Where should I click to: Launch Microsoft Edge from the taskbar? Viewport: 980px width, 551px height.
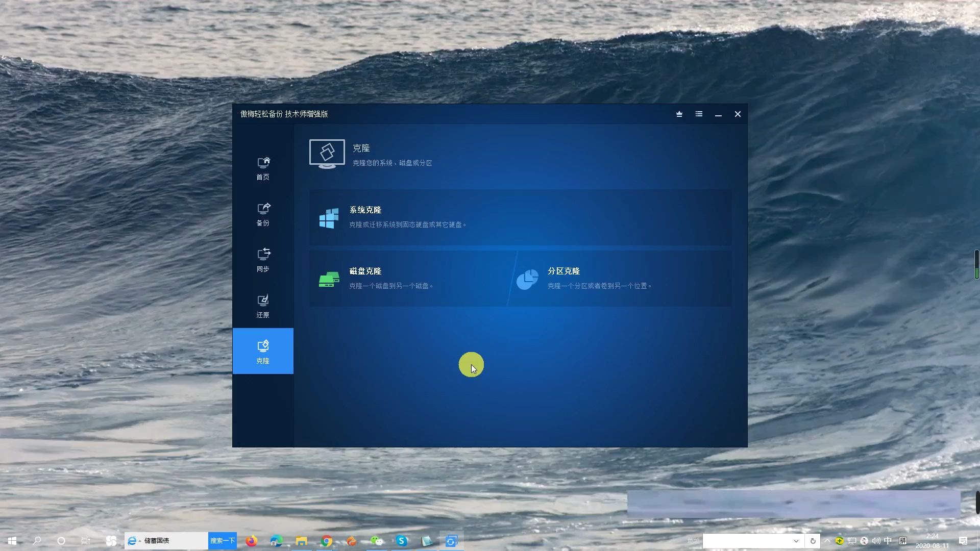[276, 541]
